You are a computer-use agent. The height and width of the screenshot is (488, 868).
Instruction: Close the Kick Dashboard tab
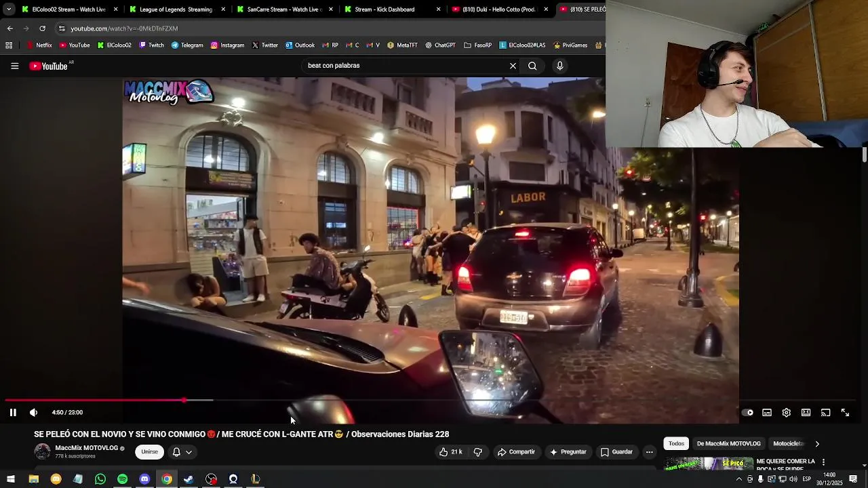pos(438,9)
